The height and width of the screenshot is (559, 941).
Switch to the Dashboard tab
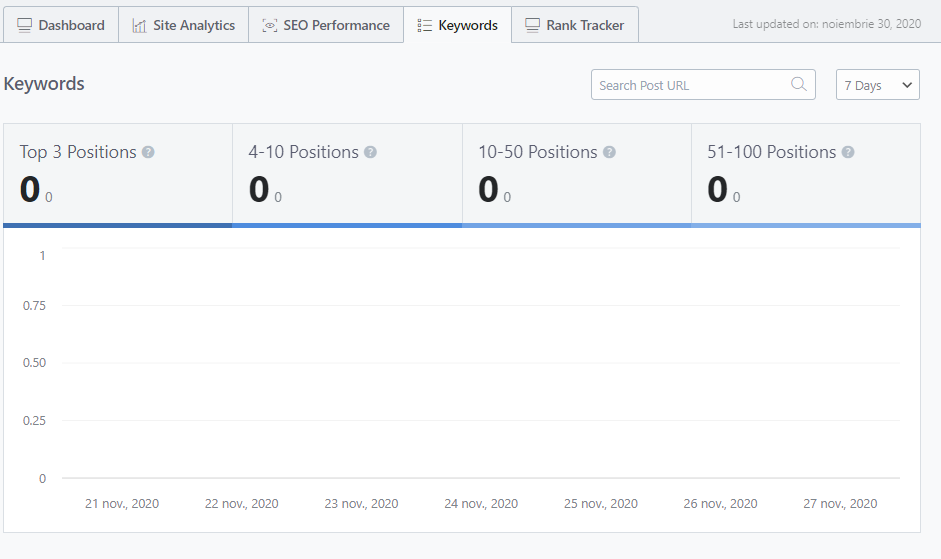[61, 25]
